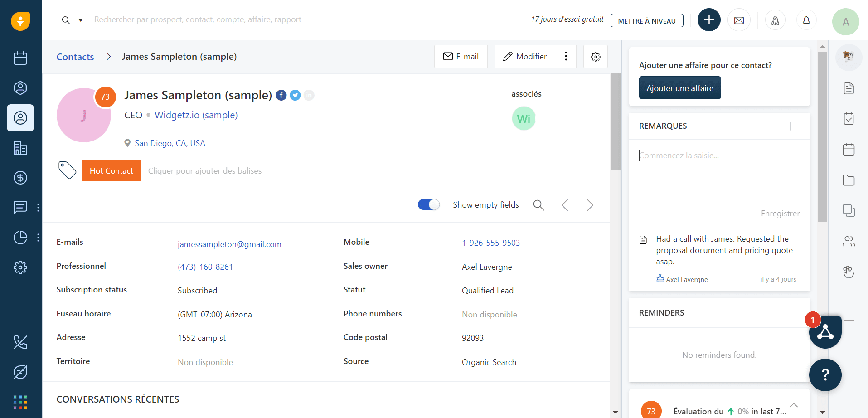Open the three-dot more actions menu
The width and height of the screenshot is (868, 418).
(566, 57)
